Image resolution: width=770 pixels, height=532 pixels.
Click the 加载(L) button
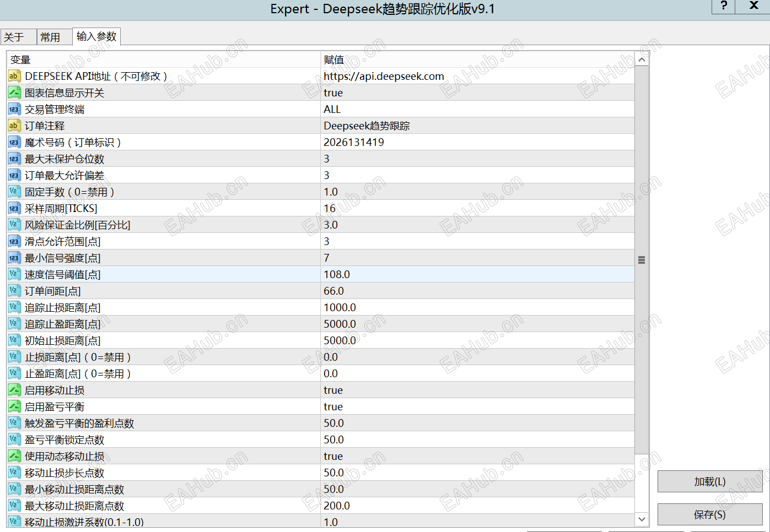tap(710, 482)
